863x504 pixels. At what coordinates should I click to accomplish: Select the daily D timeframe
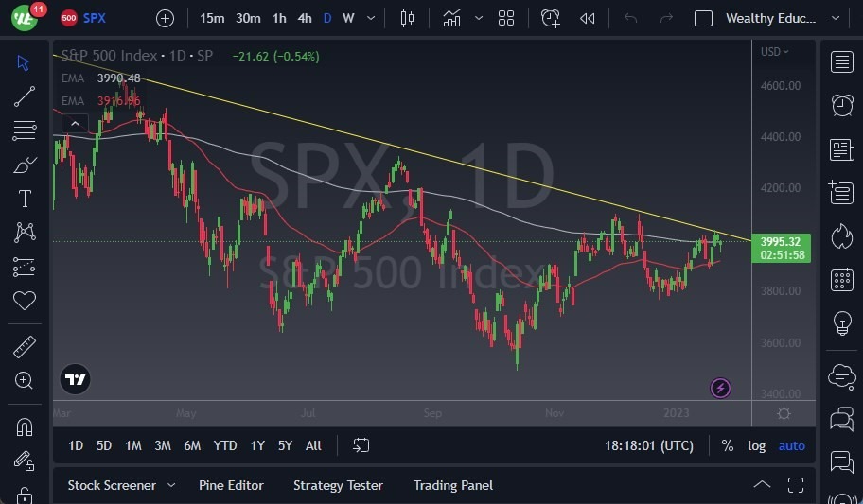tap(327, 18)
